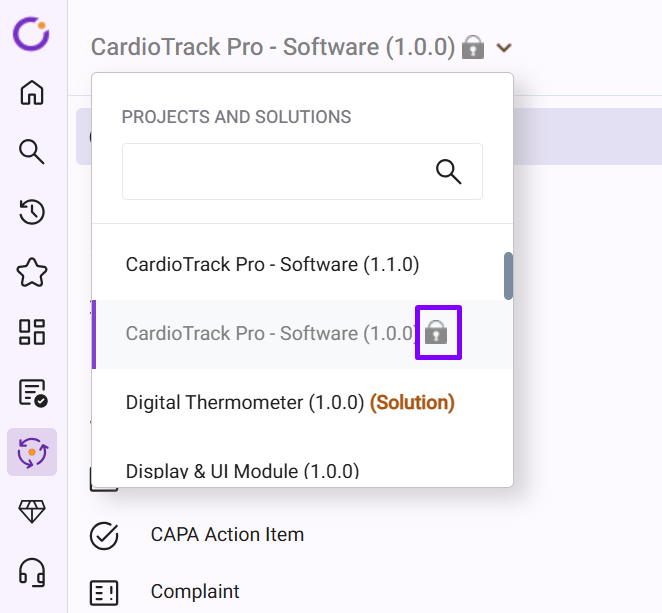Screen dimensions: 662x613
Task: Open the History clock icon
Action: pyautogui.click(x=32, y=212)
